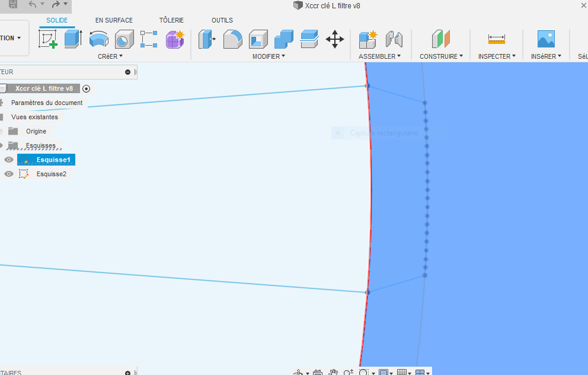The height and width of the screenshot is (375, 588).
Task: Show the Origine folder via eye icon
Action: (1, 131)
